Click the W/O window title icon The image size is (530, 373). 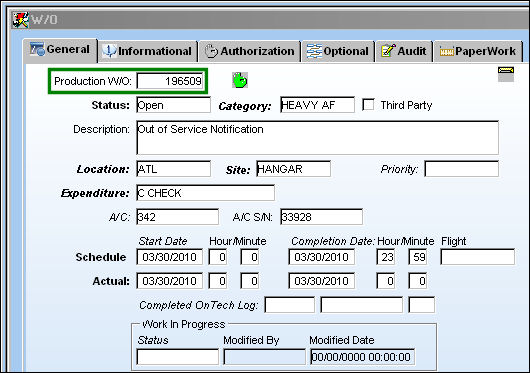[21, 20]
